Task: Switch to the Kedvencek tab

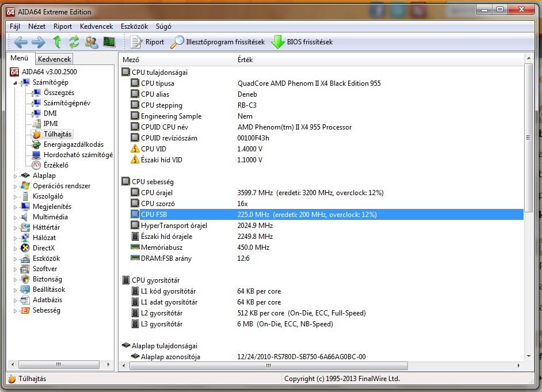Action: coord(54,59)
